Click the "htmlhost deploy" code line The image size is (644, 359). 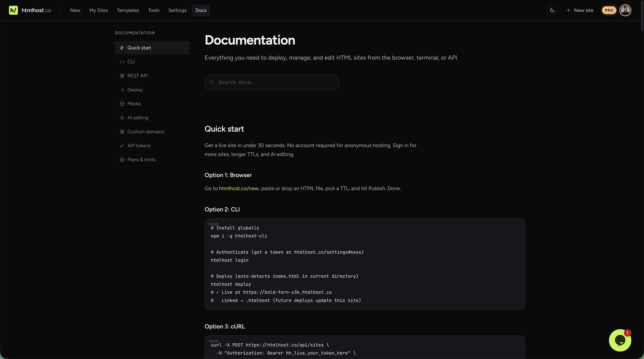[x=231, y=284]
